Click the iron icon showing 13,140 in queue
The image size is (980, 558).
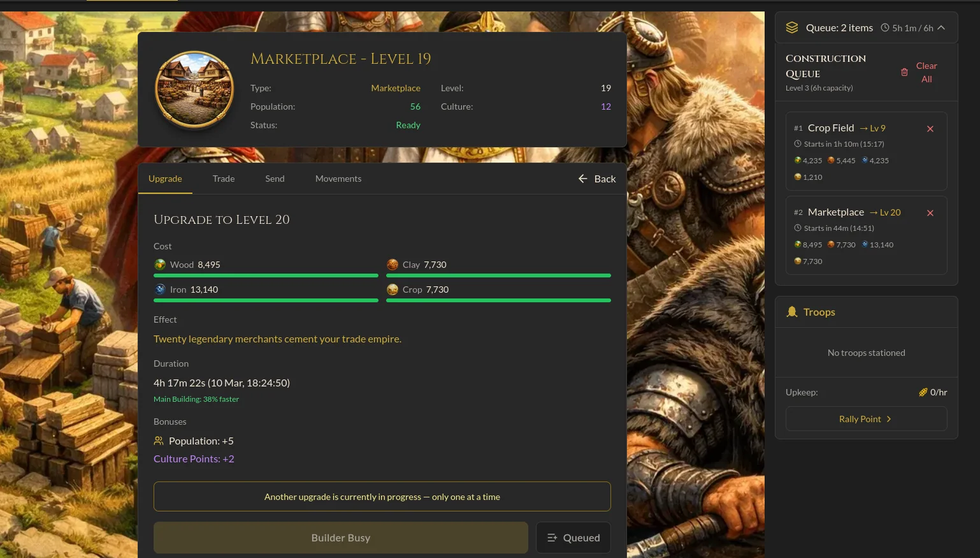pos(865,244)
